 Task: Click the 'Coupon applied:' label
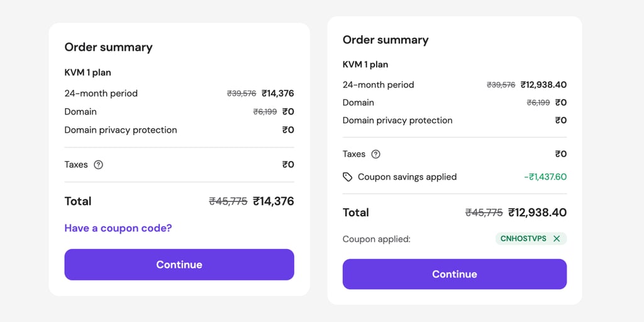pos(377,239)
